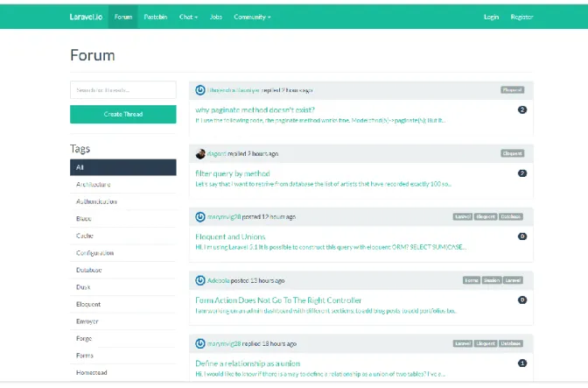Select the Cache tag
The image size is (588, 388).
123,236
